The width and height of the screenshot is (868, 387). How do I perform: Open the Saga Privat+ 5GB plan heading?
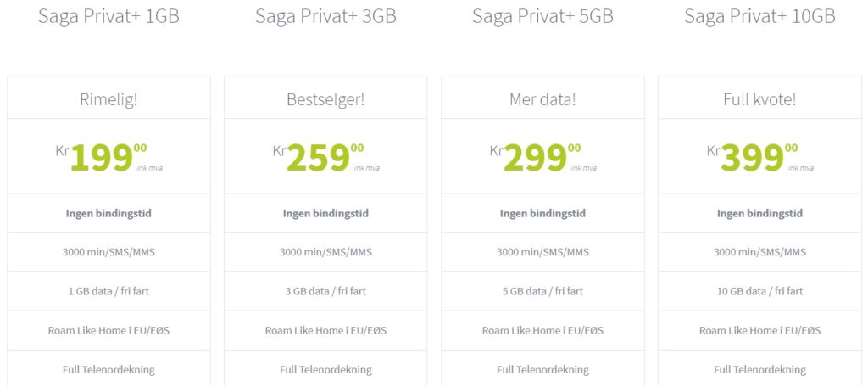click(x=542, y=15)
